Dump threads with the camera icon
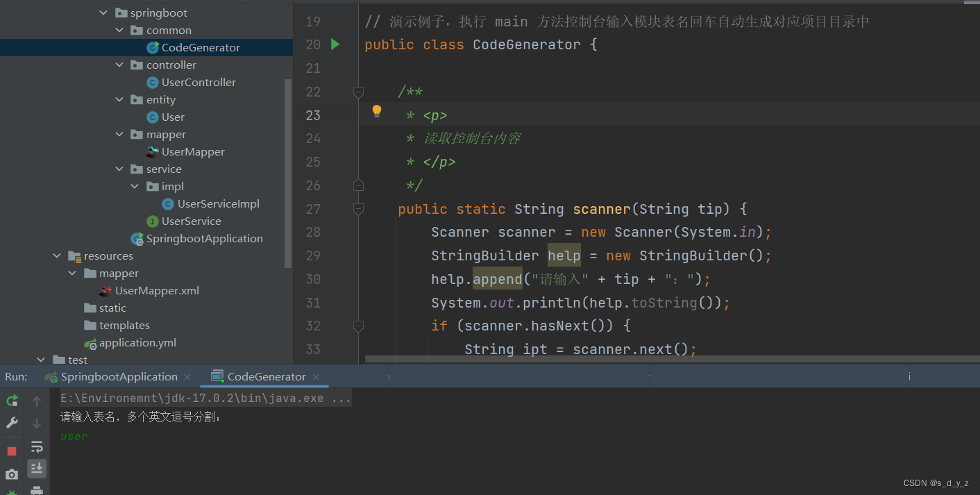This screenshot has height=495, width=980. click(12, 475)
